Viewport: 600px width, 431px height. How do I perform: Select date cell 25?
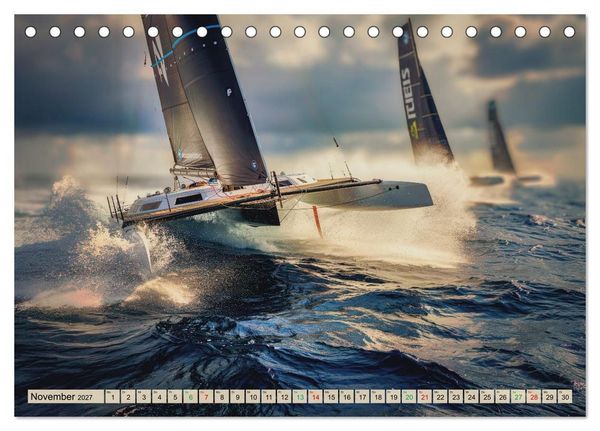(x=487, y=397)
